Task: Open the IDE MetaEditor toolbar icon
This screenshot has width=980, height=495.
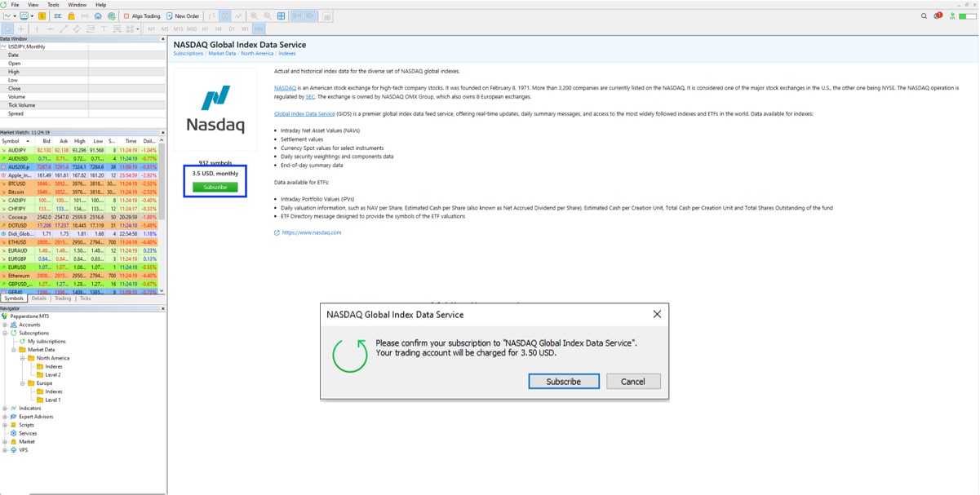Action: [x=57, y=15]
